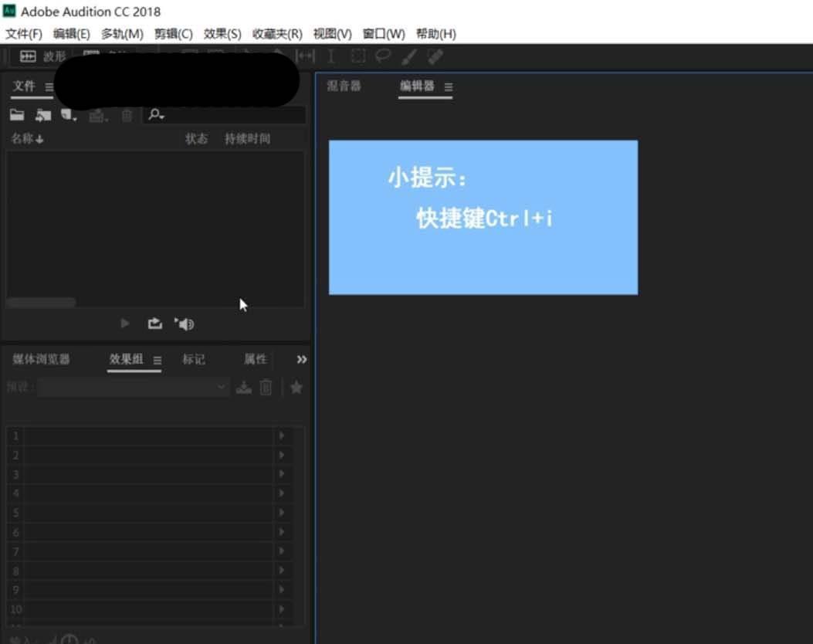This screenshot has height=644, width=813.
Task: Select the Marquee Selection tool
Action: pyautogui.click(x=357, y=56)
